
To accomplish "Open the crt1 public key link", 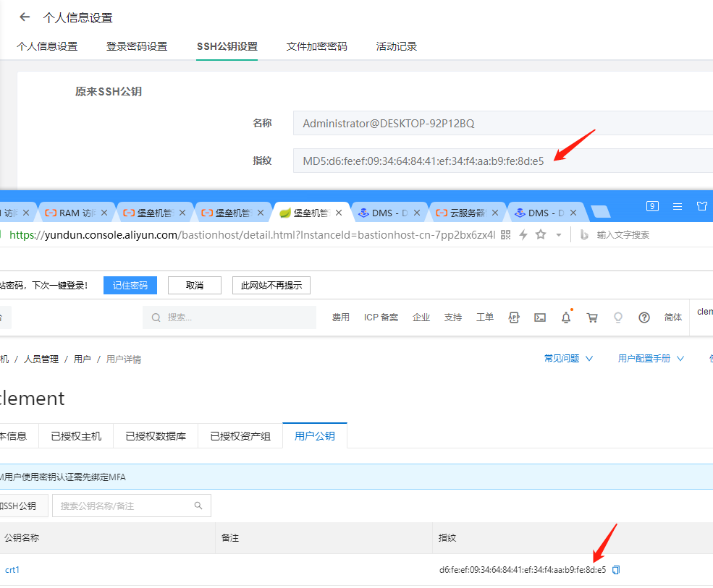I will [x=12, y=570].
